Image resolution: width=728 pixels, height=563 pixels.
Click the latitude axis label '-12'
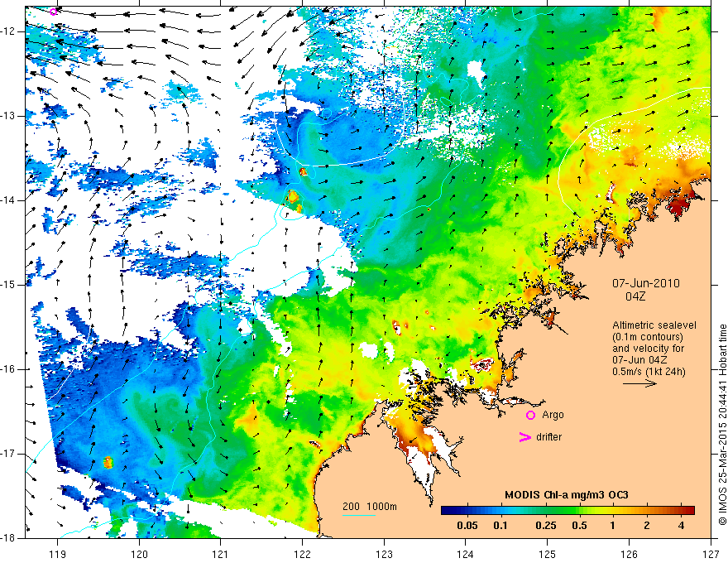coord(9,31)
